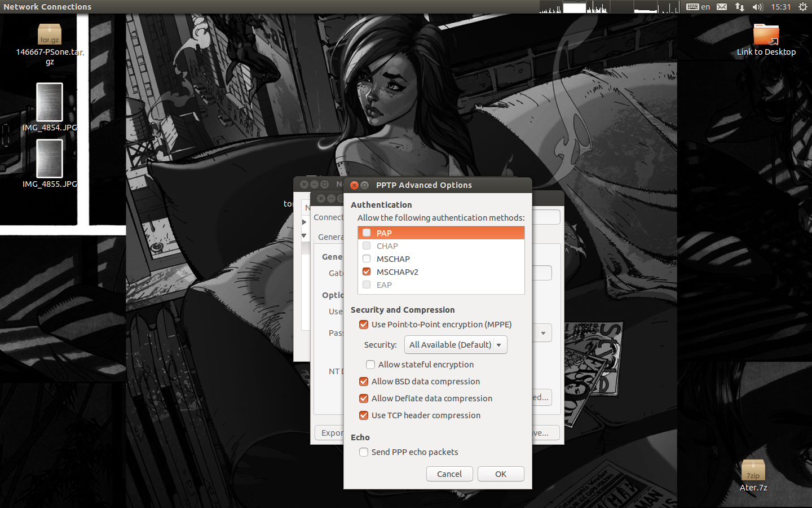The height and width of the screenshot is (508, 812).
Task: Select the IMG_4855.JPG desktop thumbnail
Action: pyautogui.click(x=50, y=159)
